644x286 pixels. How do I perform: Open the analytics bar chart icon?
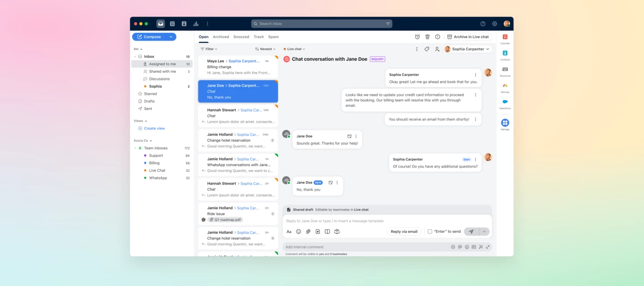coord(196,24)
